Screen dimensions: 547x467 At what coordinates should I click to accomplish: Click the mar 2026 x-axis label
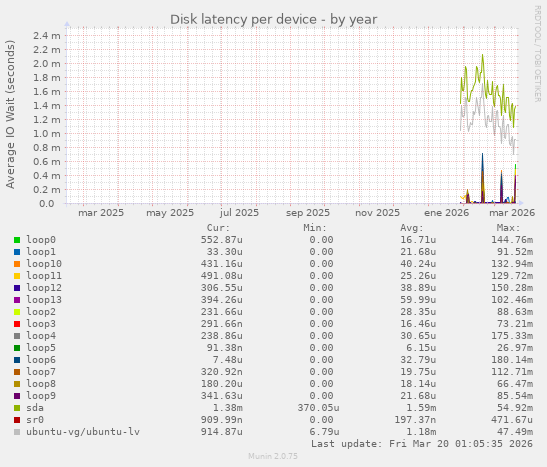point(512,212)
